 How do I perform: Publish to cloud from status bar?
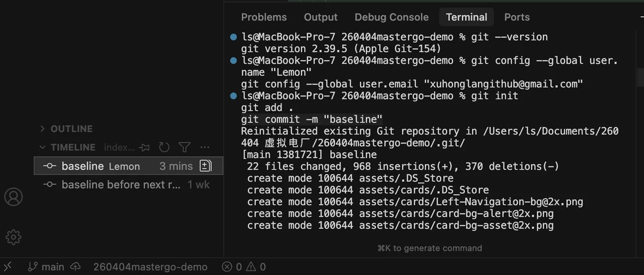coord(75,266)
